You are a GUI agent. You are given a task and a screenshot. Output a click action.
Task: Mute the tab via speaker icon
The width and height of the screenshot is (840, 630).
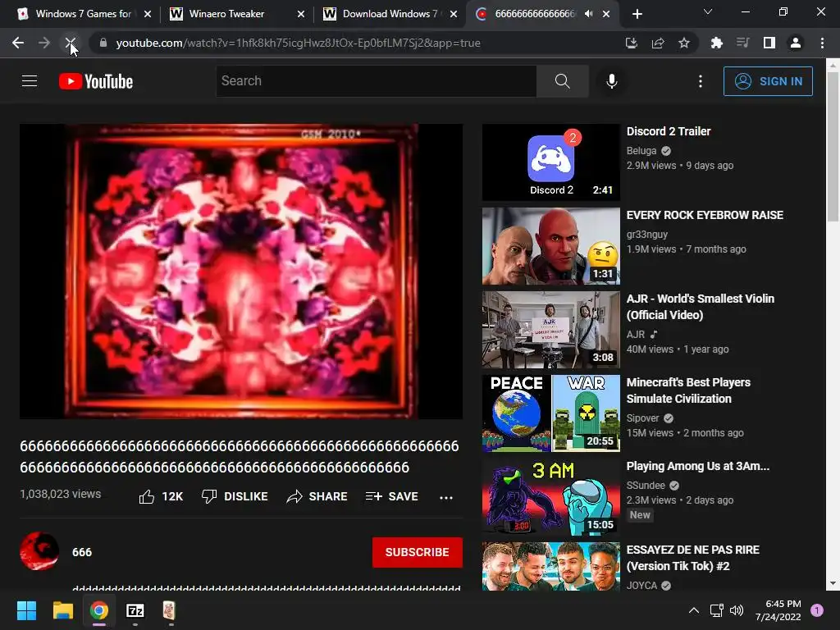click(x=589, y=14)
